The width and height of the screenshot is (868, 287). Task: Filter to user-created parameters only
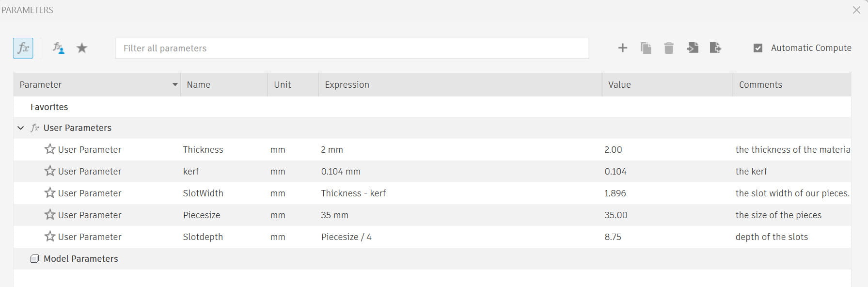(x=57, y=48)
